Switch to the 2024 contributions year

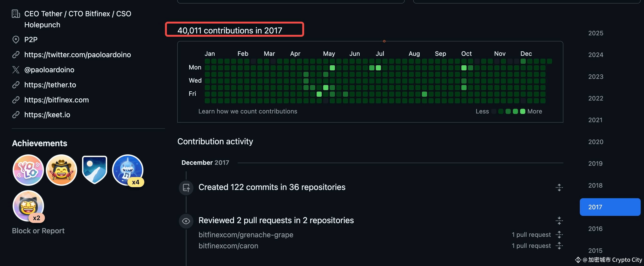(596, 55)
